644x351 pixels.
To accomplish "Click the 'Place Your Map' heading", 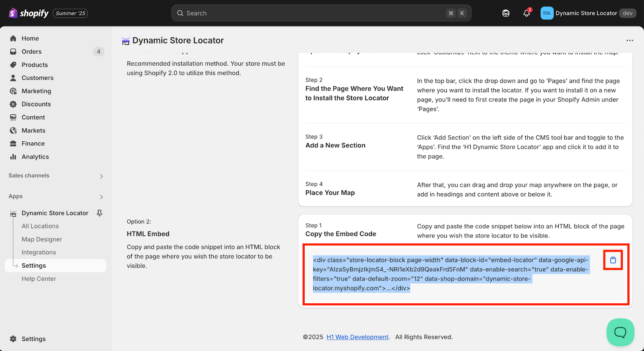I will (x=330, y=193).
